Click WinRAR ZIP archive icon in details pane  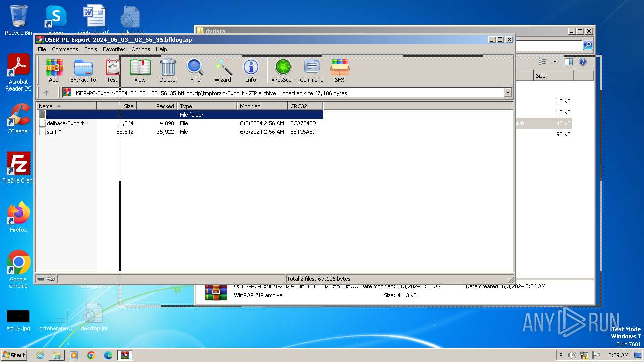click(x=216, y=292)
